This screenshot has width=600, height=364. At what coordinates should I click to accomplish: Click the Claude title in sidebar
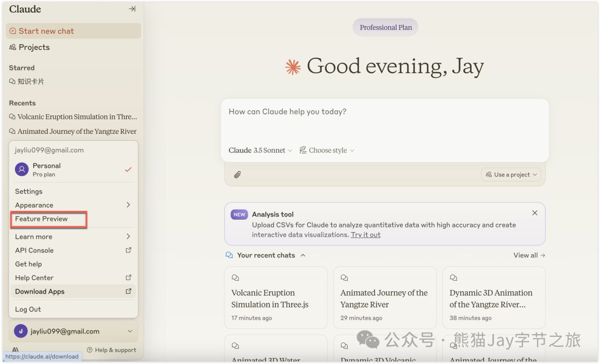coord(25,9)
